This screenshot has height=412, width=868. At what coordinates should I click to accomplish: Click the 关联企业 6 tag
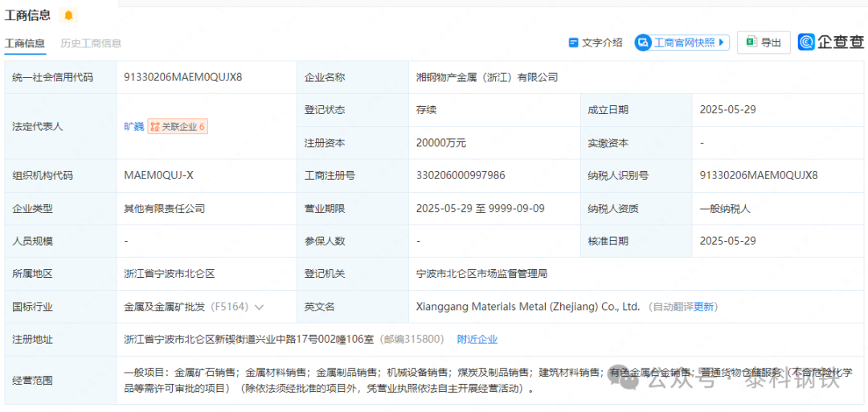178,127
